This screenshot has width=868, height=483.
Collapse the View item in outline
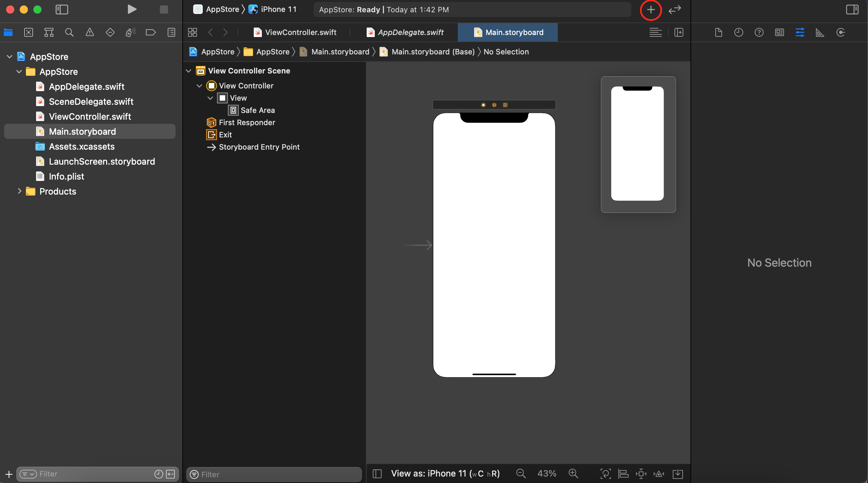[x=210, y=98]
